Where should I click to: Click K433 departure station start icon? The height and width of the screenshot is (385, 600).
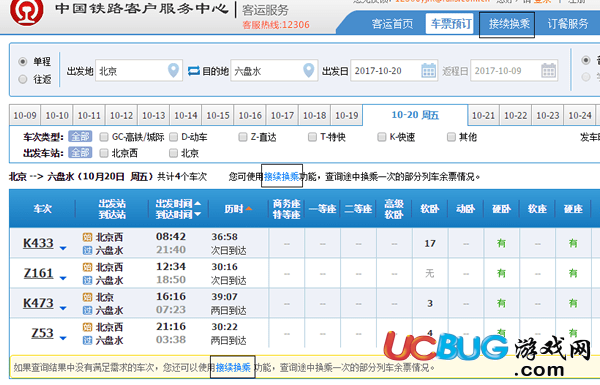[x=87, y=237]
